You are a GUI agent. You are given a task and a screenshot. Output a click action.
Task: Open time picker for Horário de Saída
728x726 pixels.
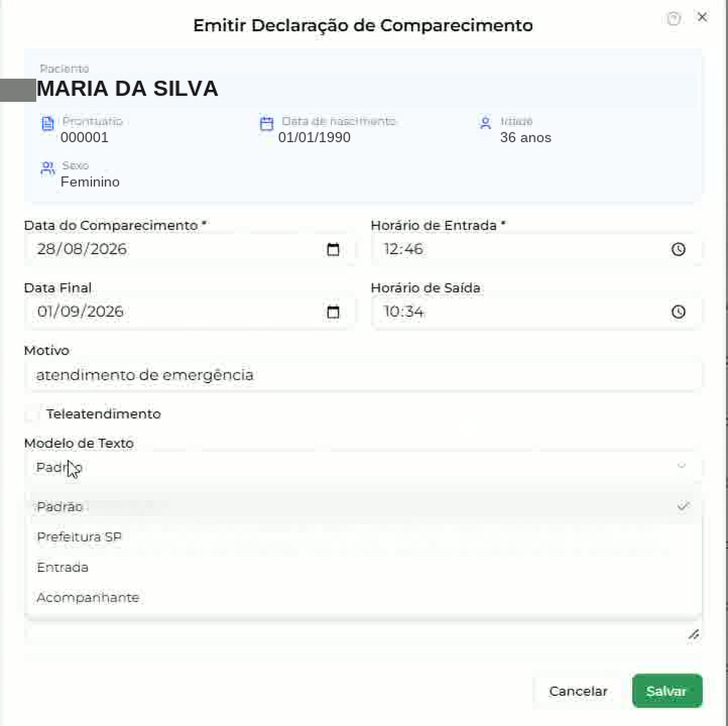point(678,312)
